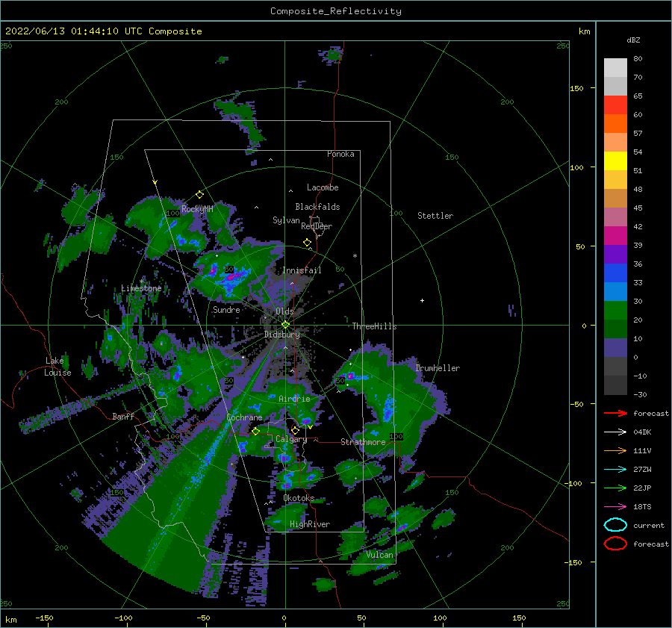Viewport: 672px width, 628px height.
Task: Click the Drumheller town label
Action: tap(438, 368)
